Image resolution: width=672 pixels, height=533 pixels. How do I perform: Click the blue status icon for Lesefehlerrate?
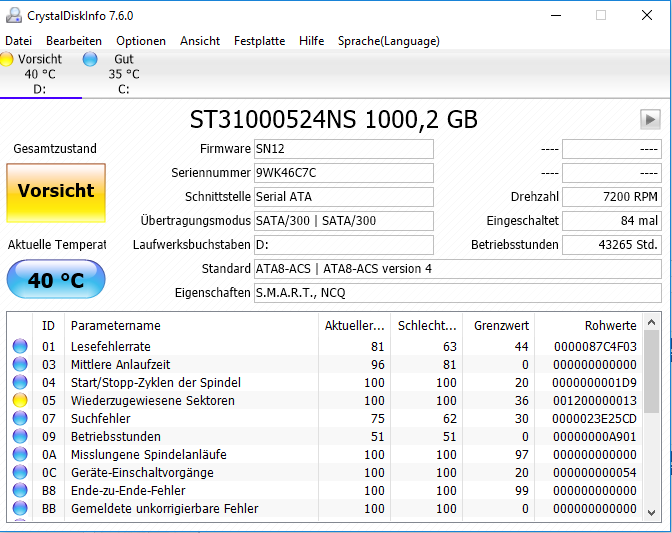tap(20, 346)
